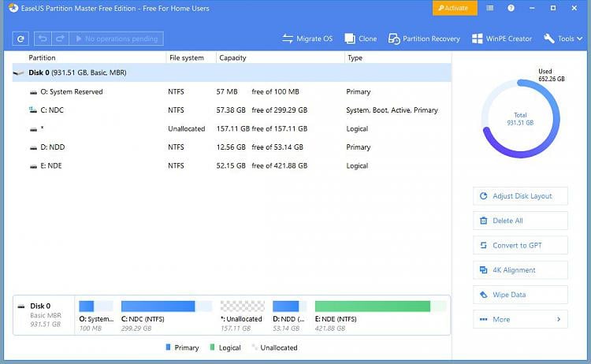Click the Disk 0 Basic MBR label in disk map
This screenshot has width=591, height=364.
pyautogui.click(x=45, y=315)
